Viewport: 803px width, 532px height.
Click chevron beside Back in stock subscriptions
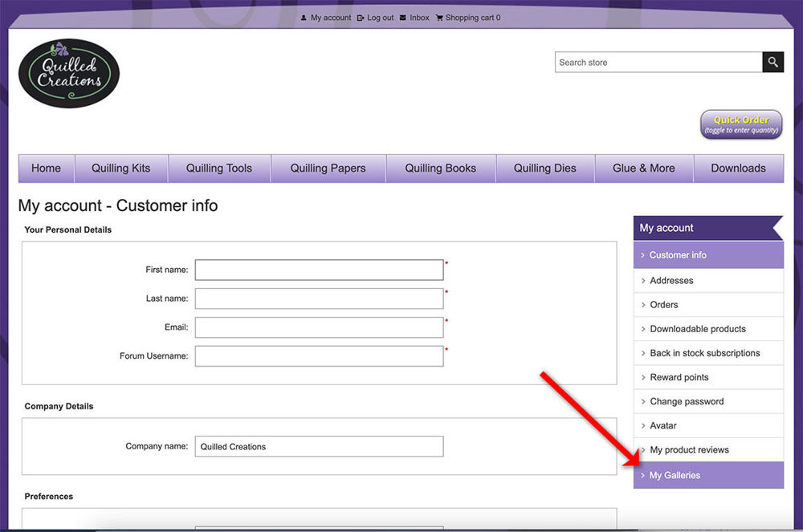pyautogui.click(x=643, y=353)
